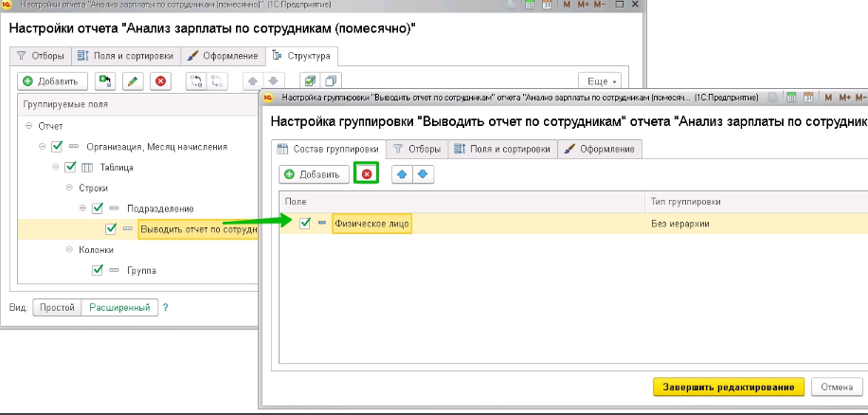Move field up with blue arrow in grouping window
The height and width of the screenshot is (415, 868).
[x=403, y=174]
